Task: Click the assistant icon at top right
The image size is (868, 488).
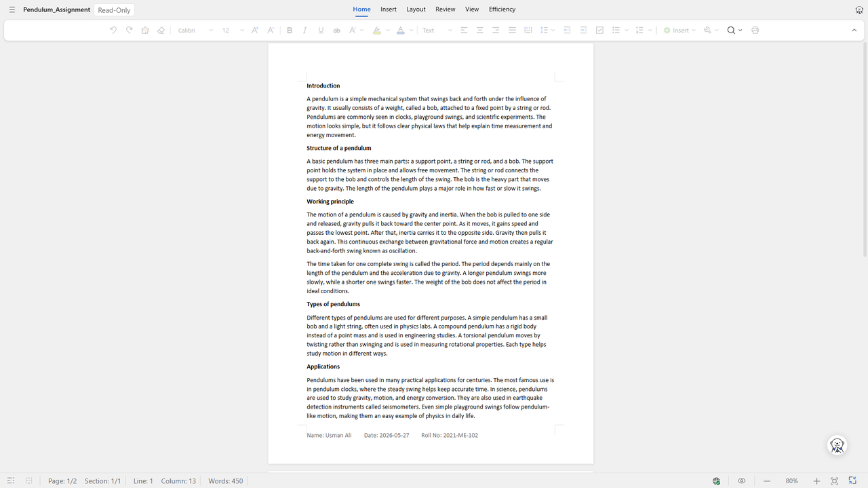Action: pos(859,10)
